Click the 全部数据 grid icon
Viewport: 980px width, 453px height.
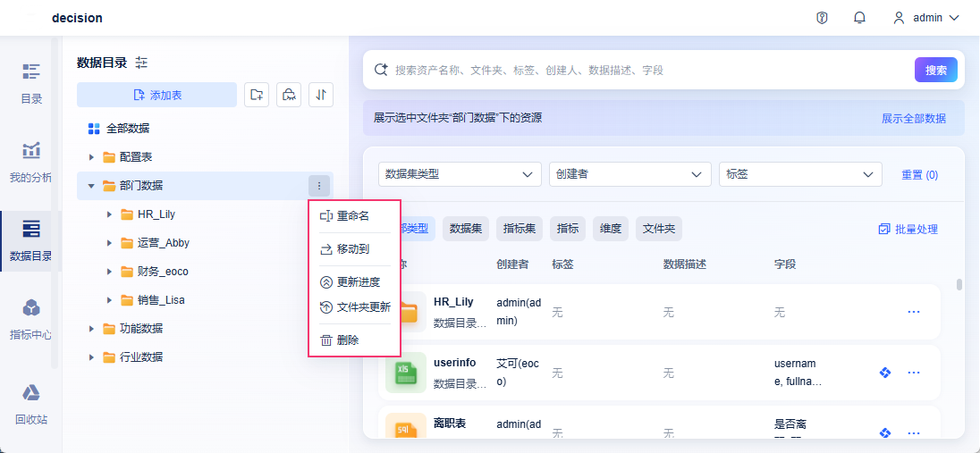(94, 129)
